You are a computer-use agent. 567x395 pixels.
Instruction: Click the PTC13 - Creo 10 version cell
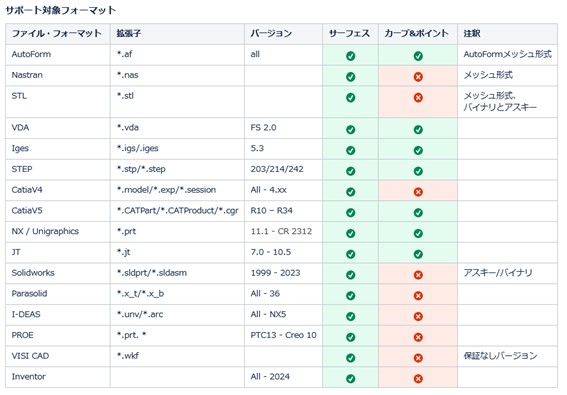coord(284,335)
